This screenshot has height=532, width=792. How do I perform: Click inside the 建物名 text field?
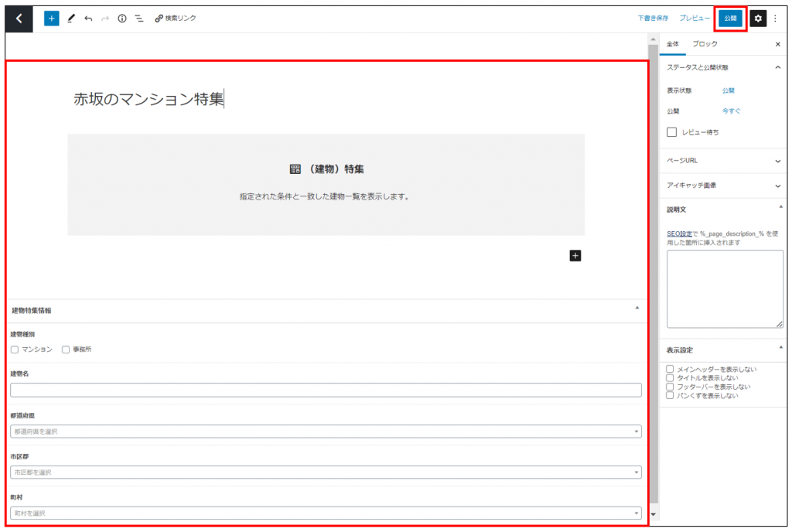tap(326, 390)
